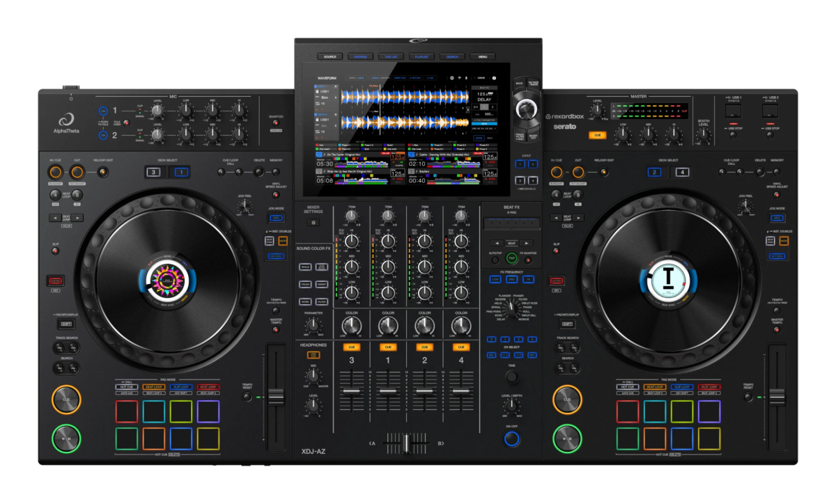
Task: Open mixer settings with the gear button
Action: click(313, 222)
